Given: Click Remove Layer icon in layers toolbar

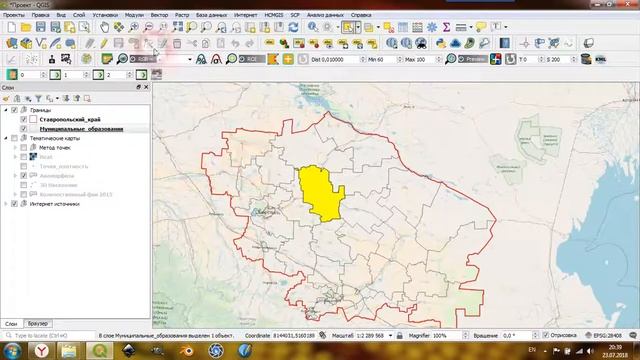Looking at the screenshot, I should tap(87, 98).
